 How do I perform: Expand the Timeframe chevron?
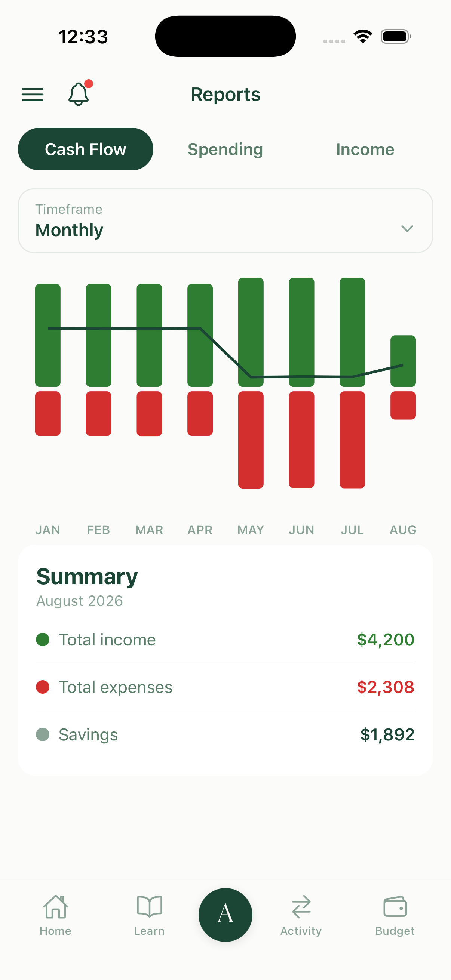click(x=407, y=228)
